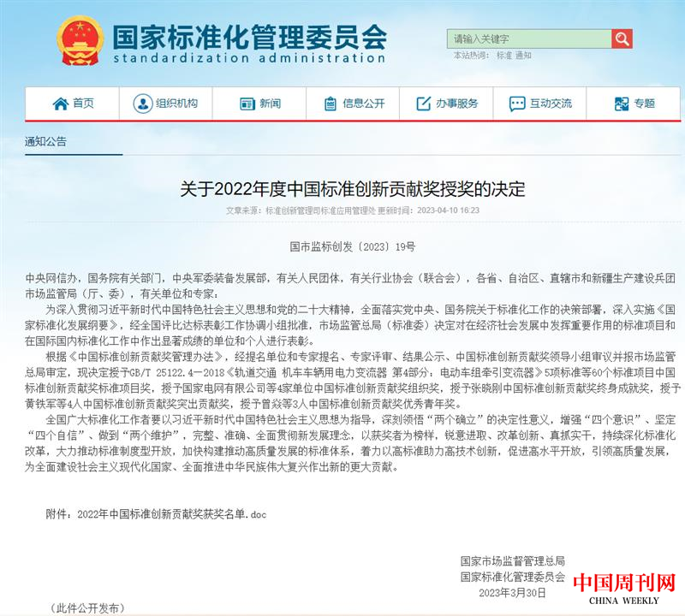The height and width of the screenshot is (616, 685).
Task: Click the pencil icon beside 办事服务
Action: pos(423,104)
